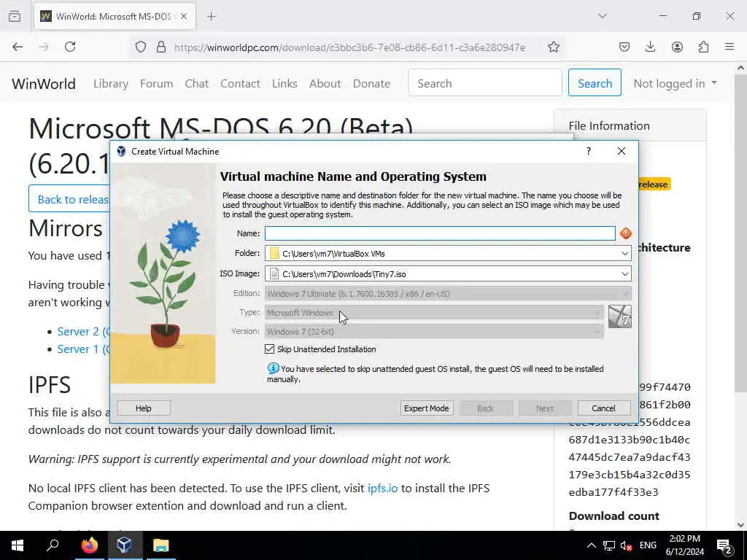The height and width of the screenshot is (560, 747).
Task: Open the Firefox hamburger menu
Action: click(729, 47)
